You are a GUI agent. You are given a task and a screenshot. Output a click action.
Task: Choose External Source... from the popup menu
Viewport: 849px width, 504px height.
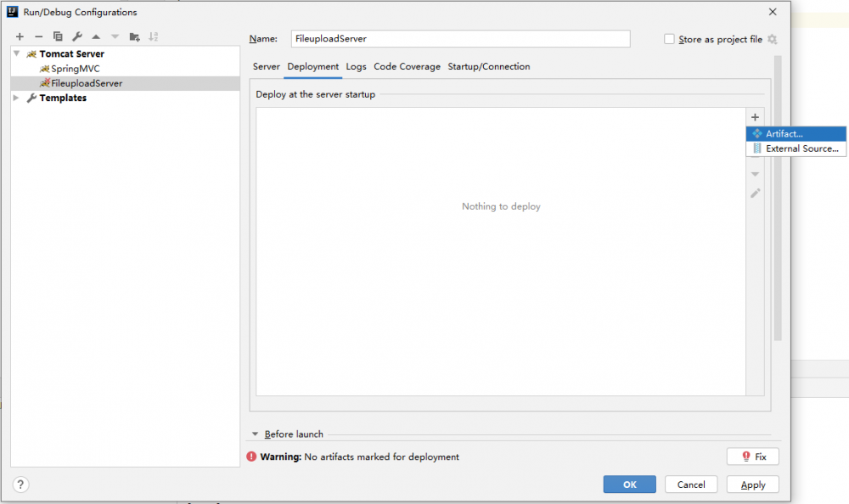click(x=796, y=149)
